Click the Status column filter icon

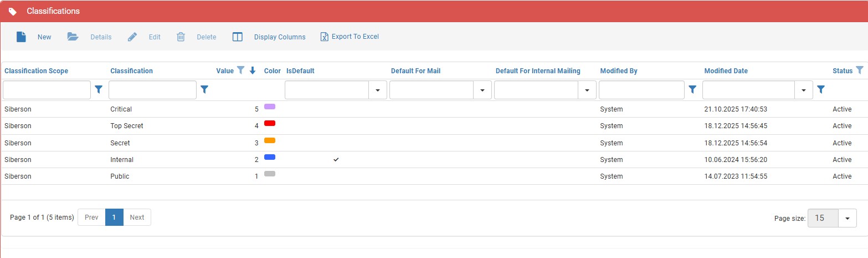859,70
